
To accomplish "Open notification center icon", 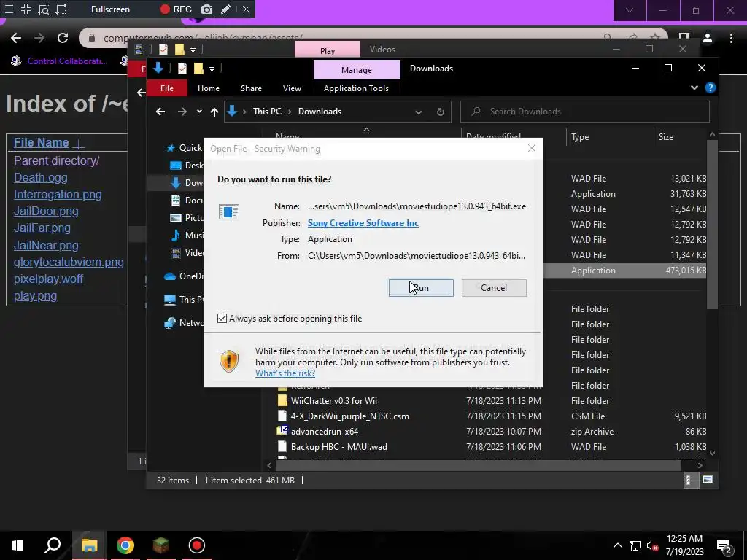I will [724, 546].
